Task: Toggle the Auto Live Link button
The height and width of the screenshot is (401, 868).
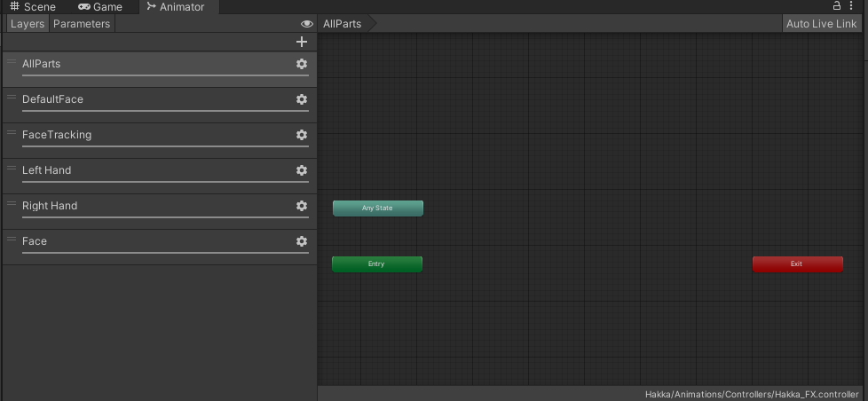Action: (822, 24)
